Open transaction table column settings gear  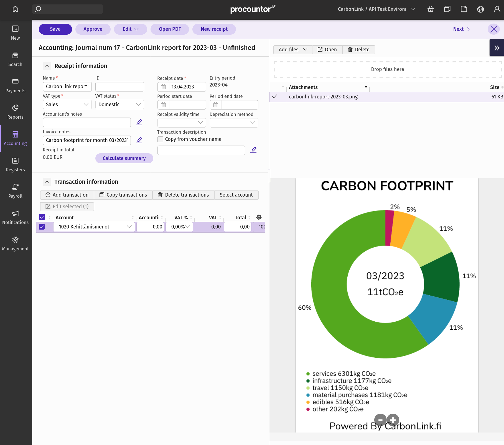click(259, 217)
